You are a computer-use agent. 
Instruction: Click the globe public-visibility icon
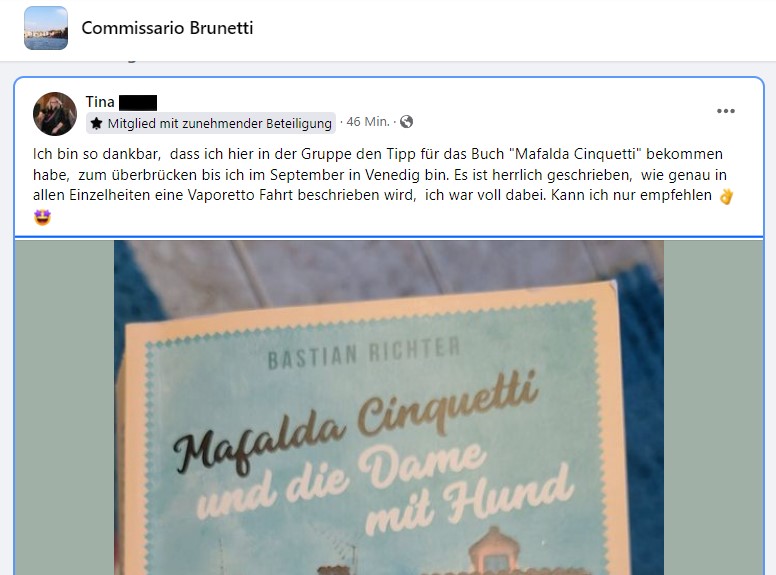pos(406,122)
